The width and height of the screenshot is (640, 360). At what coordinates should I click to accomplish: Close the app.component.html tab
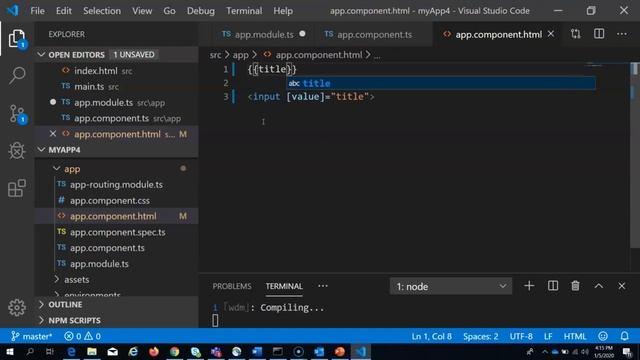click(551, 34)
